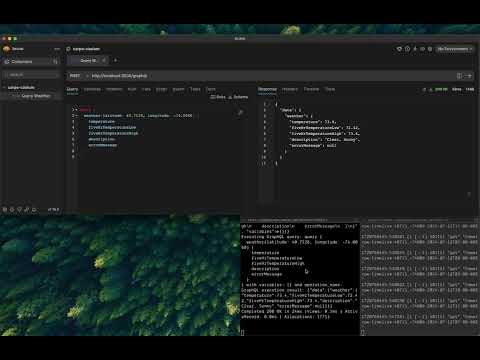Screen dimensions: 480x360
Task: Click the download response icon
Action: [x=430, y=89]
